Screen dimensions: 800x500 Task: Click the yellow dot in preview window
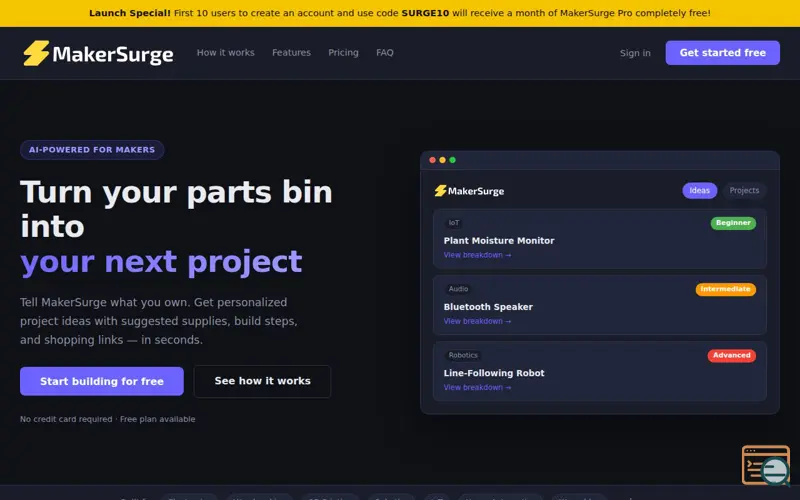click(x=442, y=160)
